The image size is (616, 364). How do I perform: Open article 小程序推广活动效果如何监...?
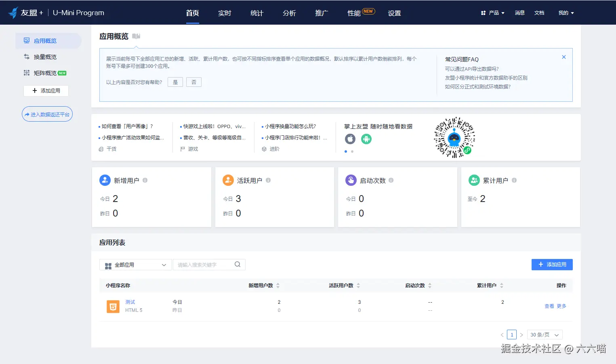click(x=132, y=138)
